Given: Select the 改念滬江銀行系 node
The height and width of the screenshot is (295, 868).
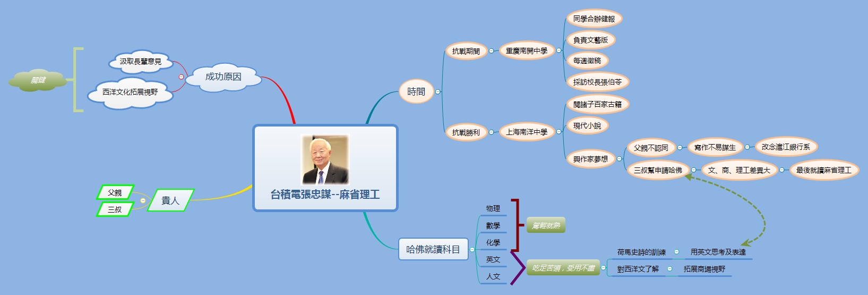Looking at the screenshot, I should 786,147.
